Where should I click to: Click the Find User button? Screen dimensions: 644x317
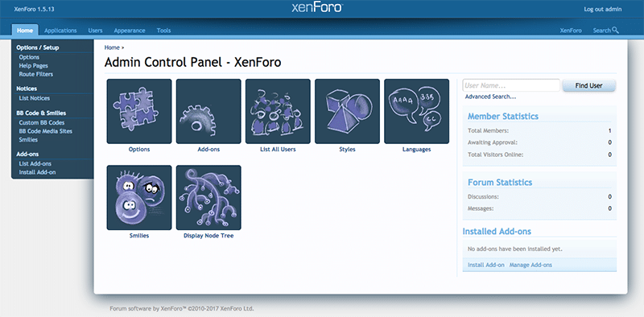point(589,85)
